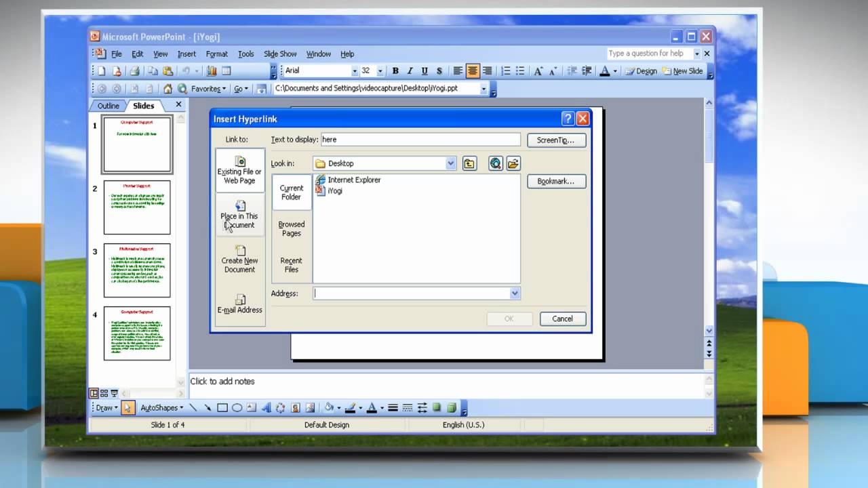Click the Bullets list icon
Screen dimensions: 868x488
point(520,70)
